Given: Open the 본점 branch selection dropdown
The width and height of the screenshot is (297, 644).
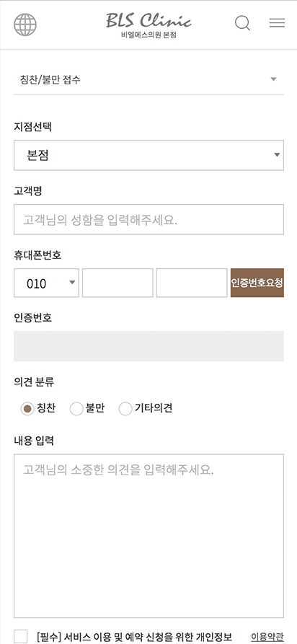Looking at the screenshot, I should [x=148, y=155].
